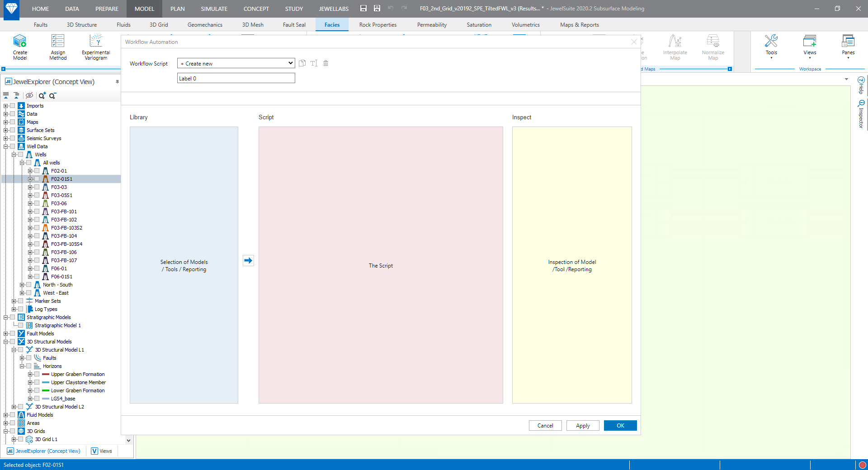Close the Workflow Automation dialog
The image size is (868, 470).
tap(634, 42)
